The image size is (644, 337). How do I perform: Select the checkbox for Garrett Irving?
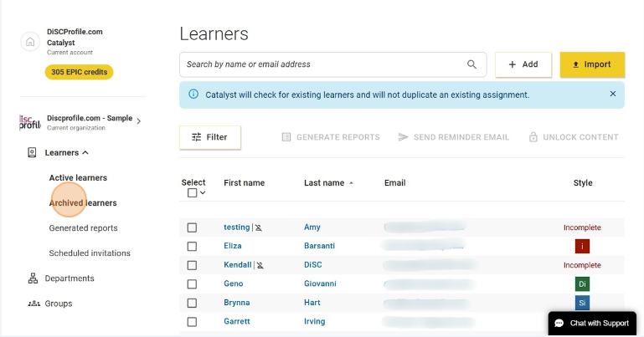point(192,322)
